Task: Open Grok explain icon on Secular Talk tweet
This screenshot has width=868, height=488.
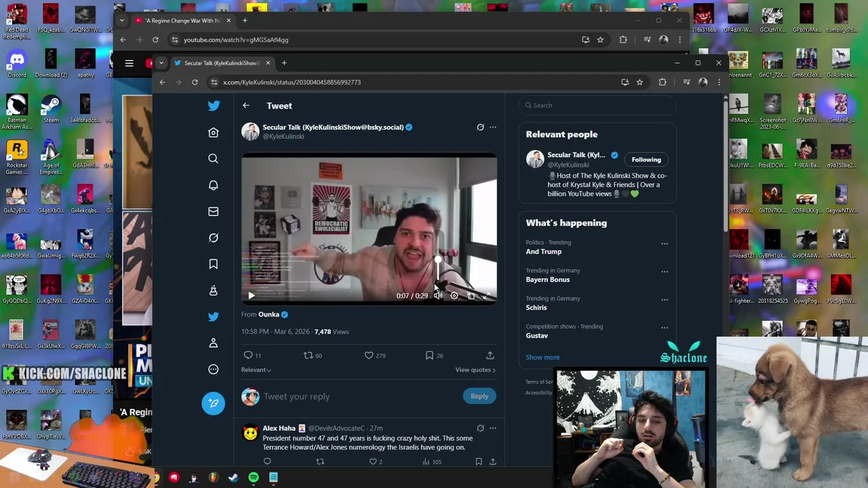Action: (x=480, y=127)
